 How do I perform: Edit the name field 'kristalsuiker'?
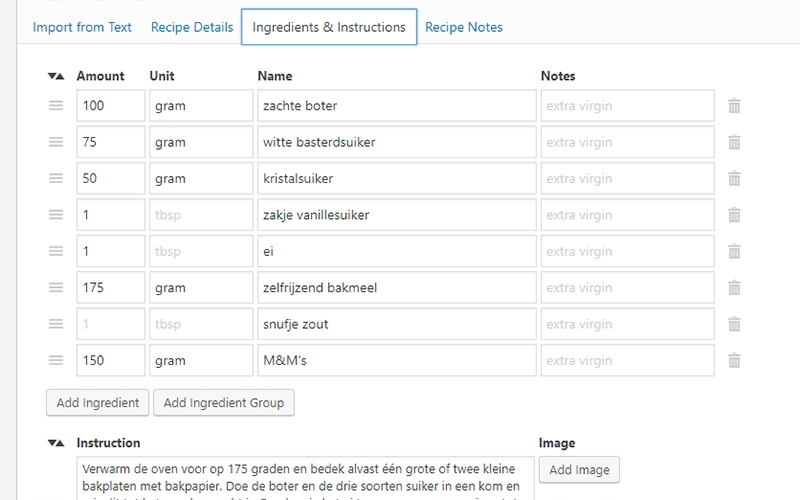[x=397, y=179]
